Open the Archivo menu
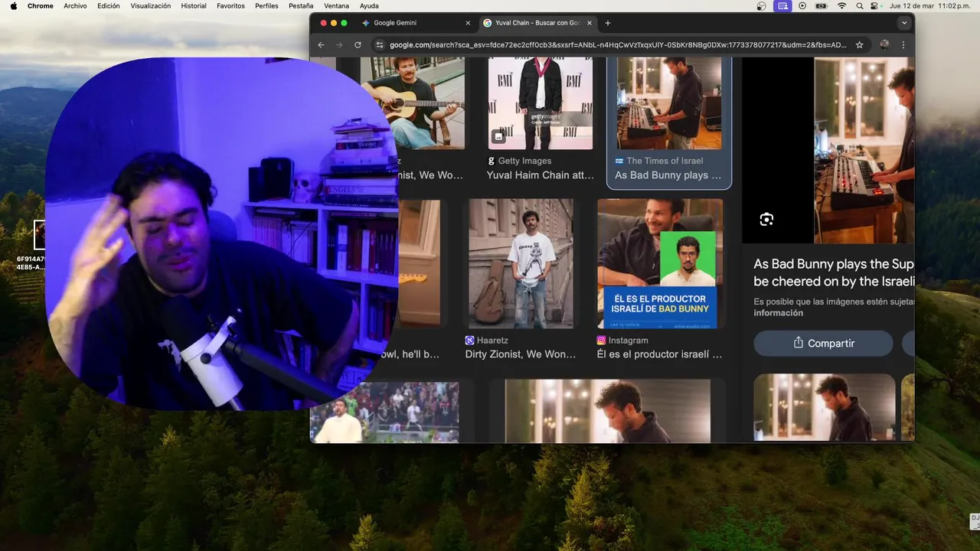 tap(75, 6)
